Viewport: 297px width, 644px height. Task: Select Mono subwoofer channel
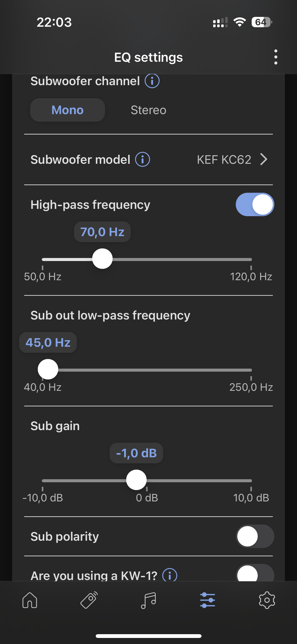click(x=68, y=110)
